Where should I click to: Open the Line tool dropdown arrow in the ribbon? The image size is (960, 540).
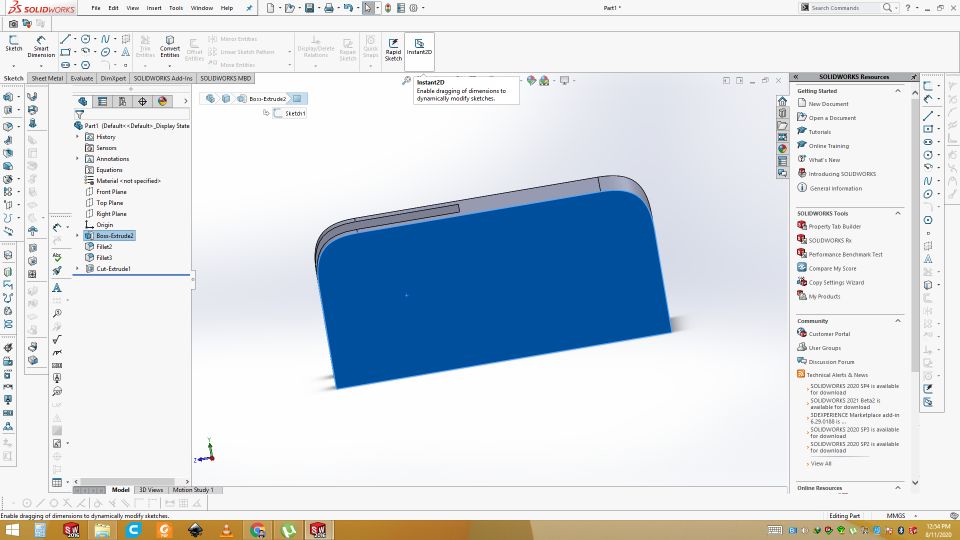click(x=74, y=40)
